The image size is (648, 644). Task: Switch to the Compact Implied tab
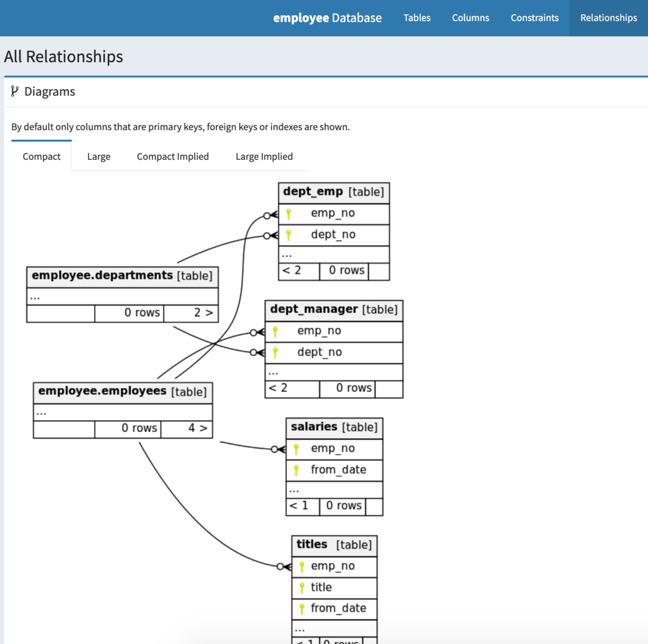[173, 157]
